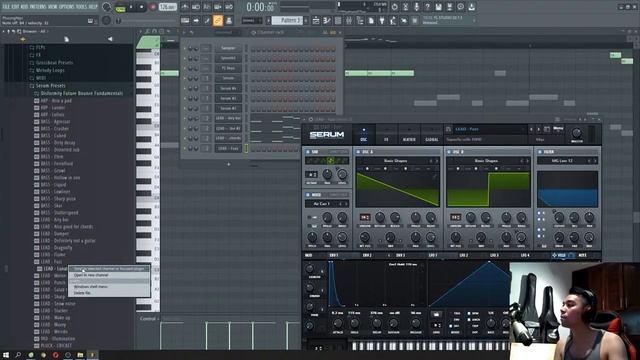Go to next Serum preset arrow
Image resolution: width=640 pixels, height=360 pixels.
pyautogui.click(x=538, y=129)
